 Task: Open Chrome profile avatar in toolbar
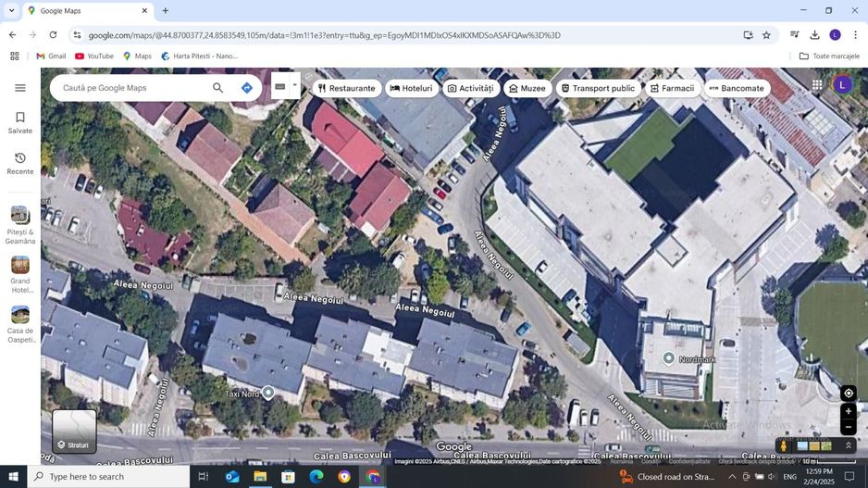[836, 35]
